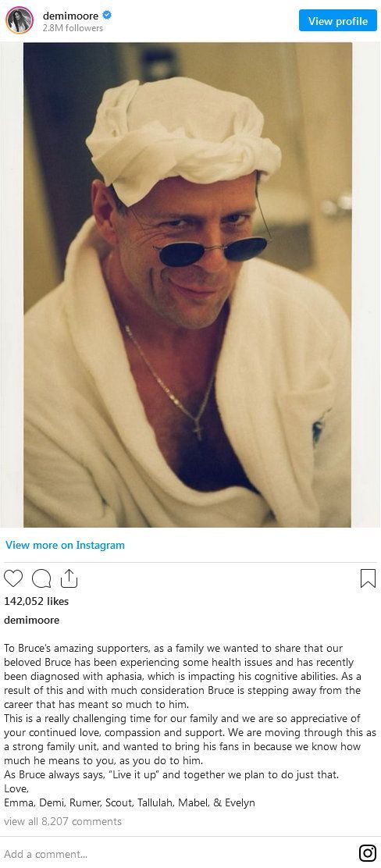The image size is (381, 868).
Task: Click the 2.8M followers text
Action: pos(73,27)
